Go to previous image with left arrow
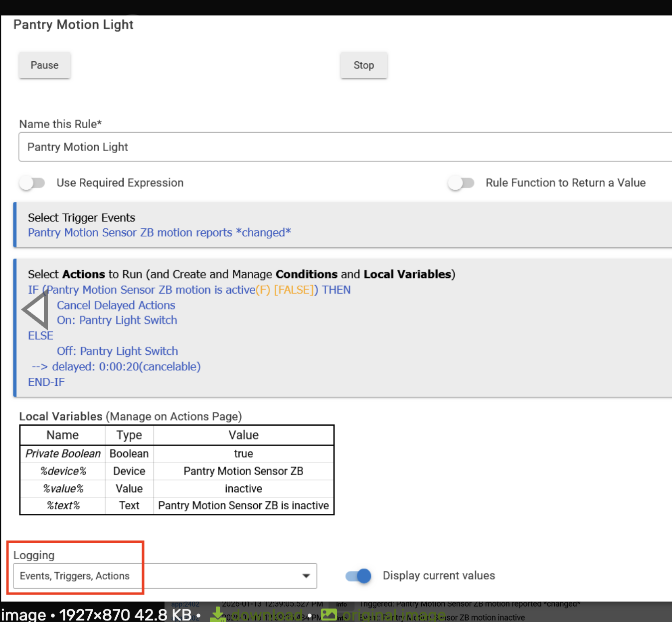672x622 pixels. tap(35, 310)
